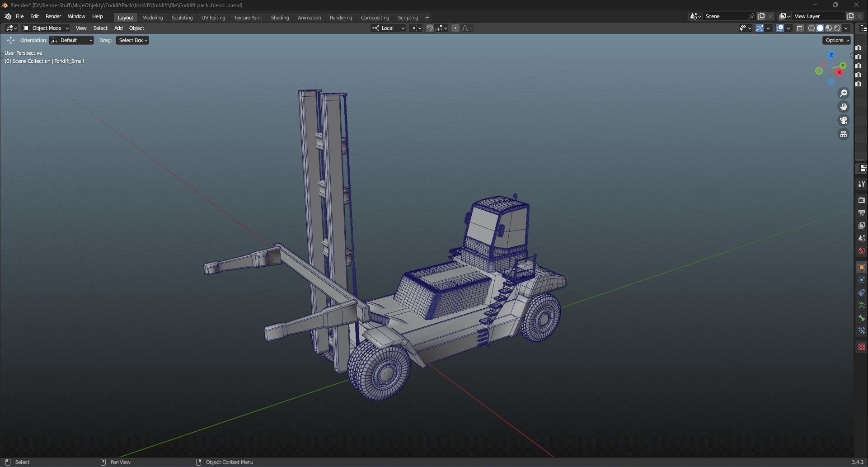
Task: Open the Edit menu
Action: [x=34, y=16]
